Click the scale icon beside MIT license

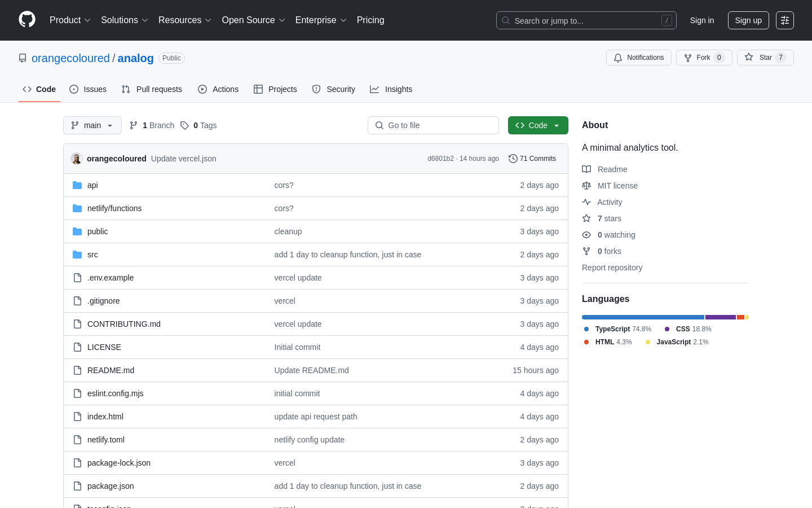click(x=586, y=186)
